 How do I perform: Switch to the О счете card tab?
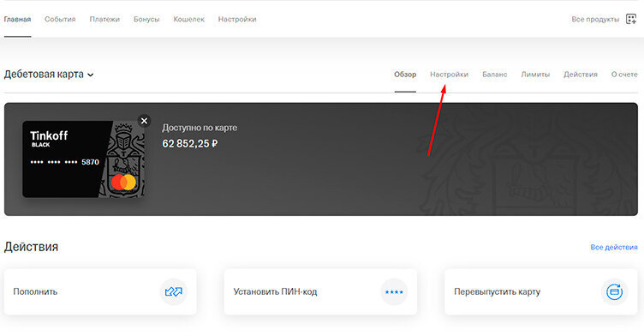[624, 75]
